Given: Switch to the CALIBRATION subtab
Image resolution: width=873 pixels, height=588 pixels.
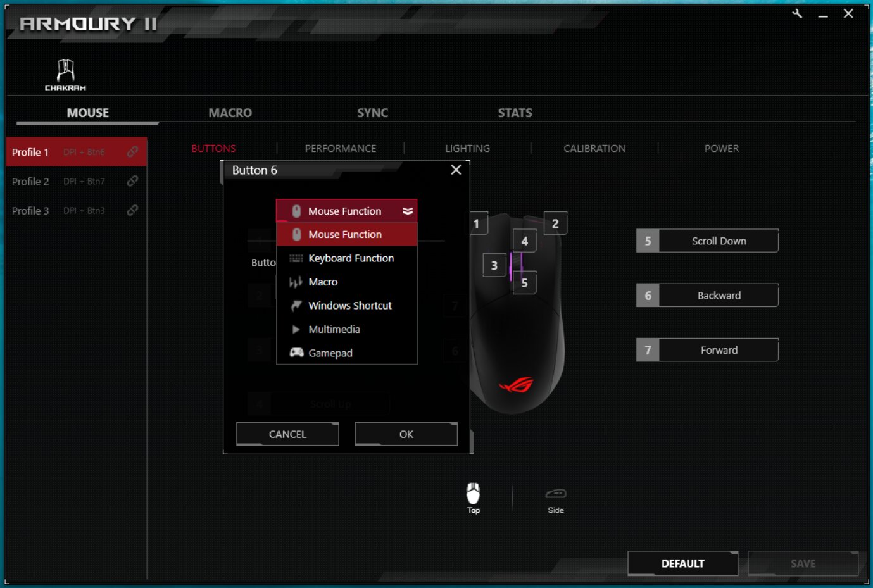Looking at the screenshot, I should coord(594,148).
